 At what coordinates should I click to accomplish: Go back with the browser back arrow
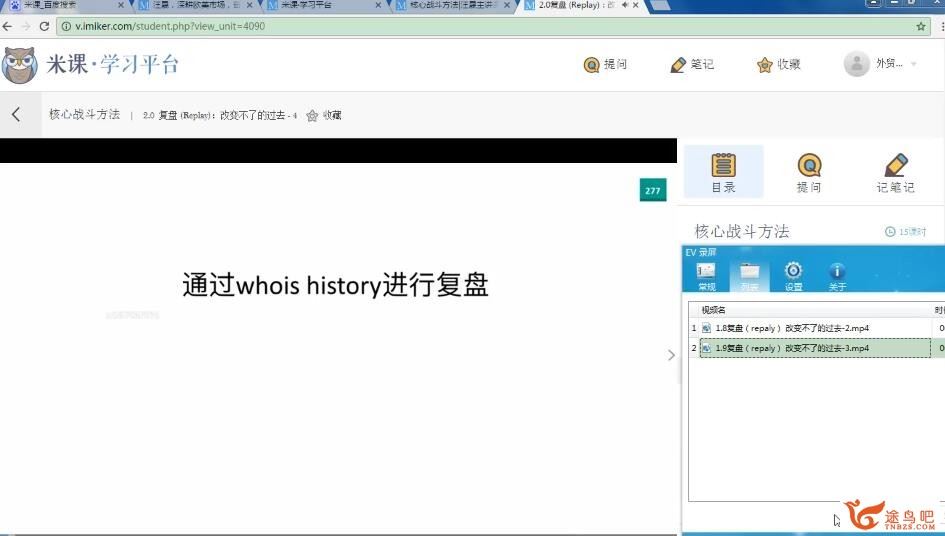tap(7, 27)
